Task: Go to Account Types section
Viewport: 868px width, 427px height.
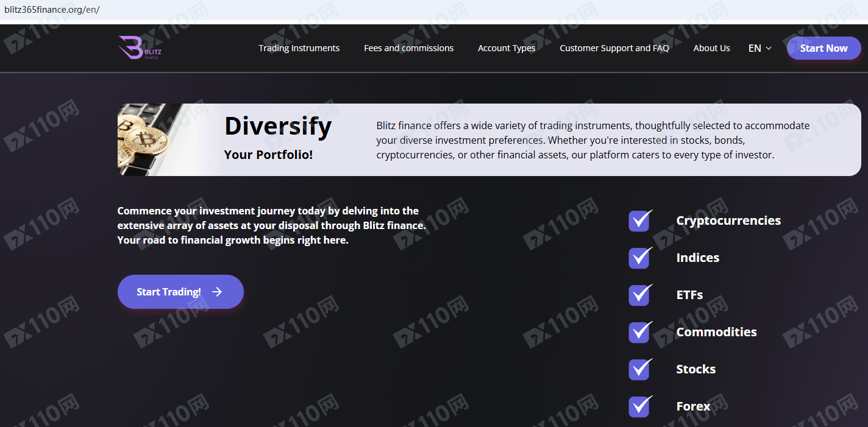Action: (x=507, y=48)
